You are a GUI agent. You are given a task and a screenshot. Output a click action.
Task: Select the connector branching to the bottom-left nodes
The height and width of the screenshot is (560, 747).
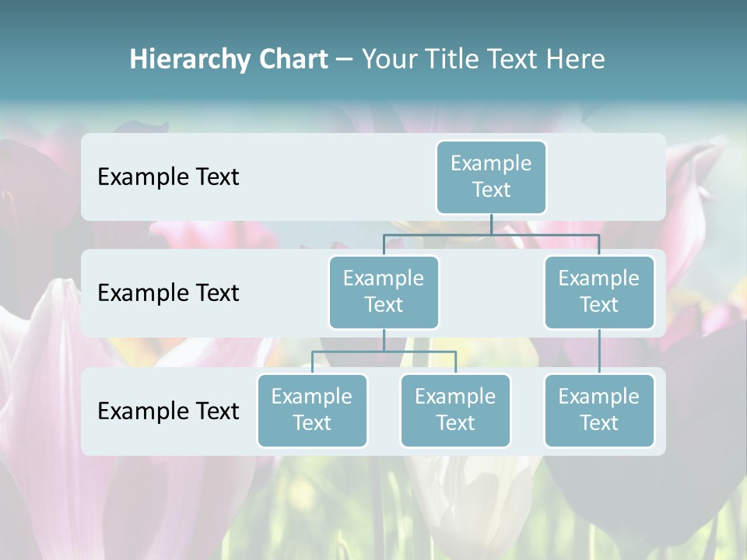pyautogui.click(x=384, y=352)
